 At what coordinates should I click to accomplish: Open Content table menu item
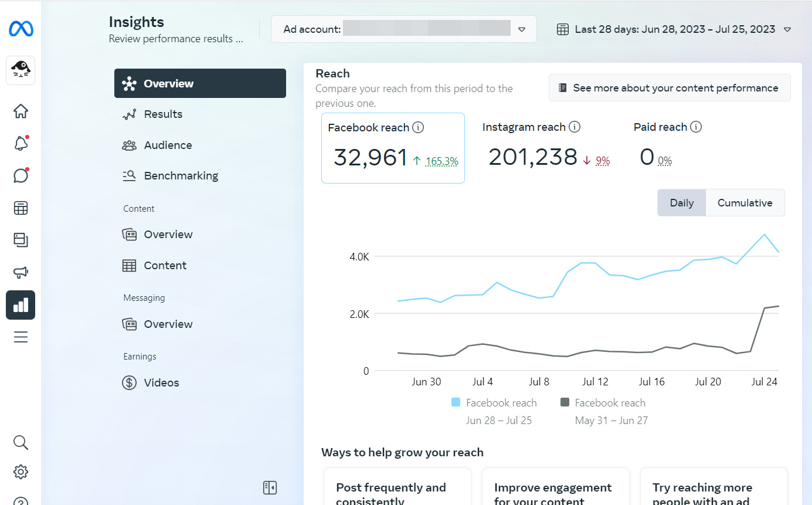tap(200, 265)
